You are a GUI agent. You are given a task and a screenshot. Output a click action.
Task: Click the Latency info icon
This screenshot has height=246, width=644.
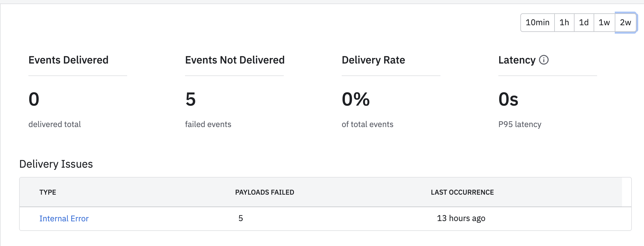pyautogui.click(x=544, y=60)
